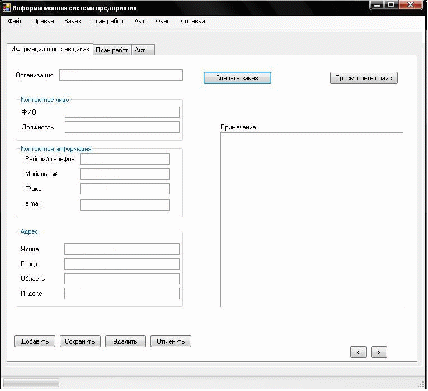Focus the Организация input field
The image size is (428, 391).
(121, 75)
